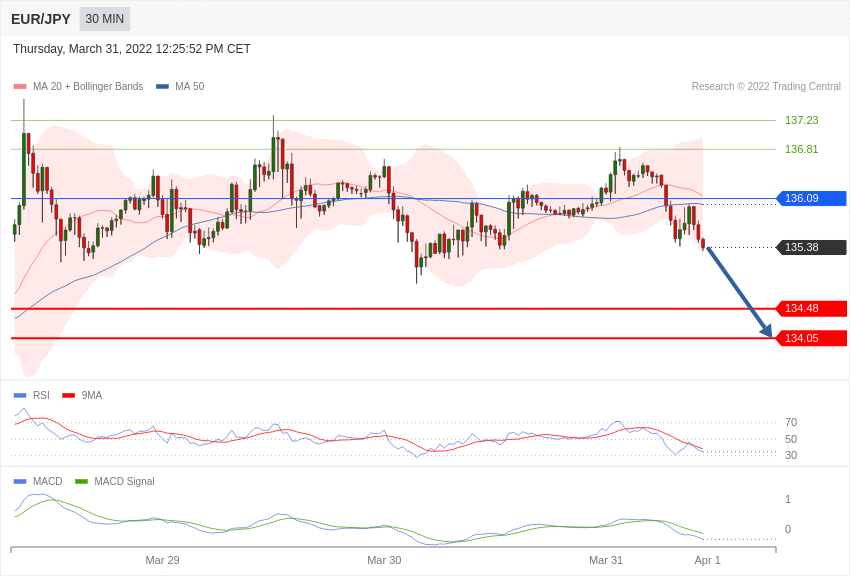Click the Research © 2022 Trading Central credit

coord(766,87)
